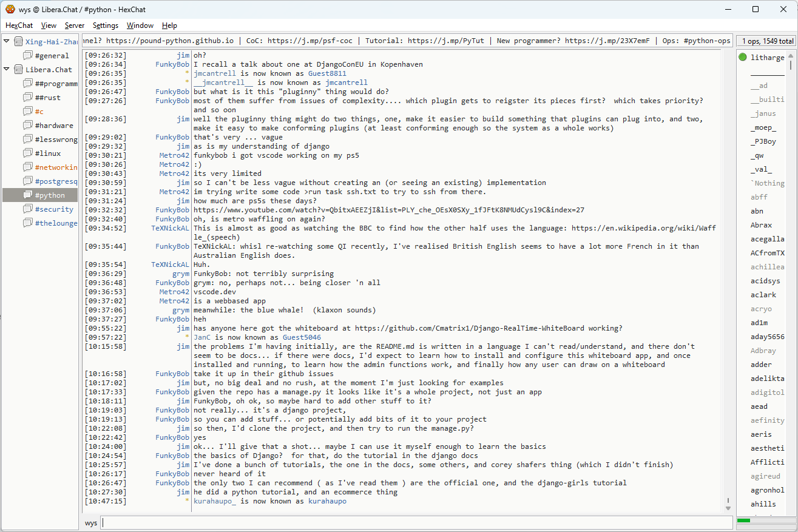Collapse the Xing-Hai-Zhai server tree
This screenshot has width=798, height=532.
click(x=7, y=42)
